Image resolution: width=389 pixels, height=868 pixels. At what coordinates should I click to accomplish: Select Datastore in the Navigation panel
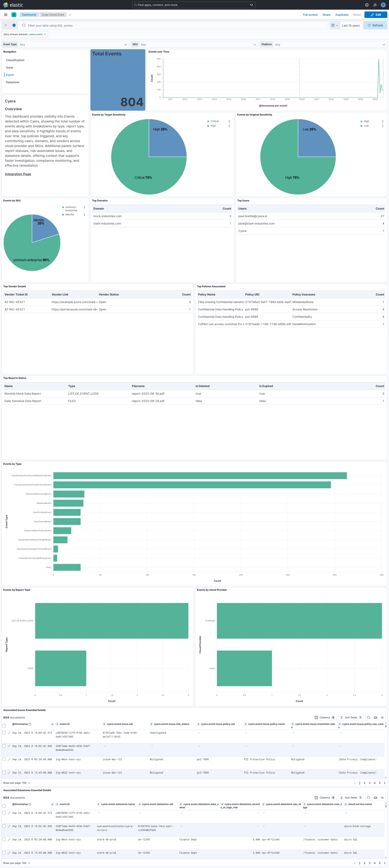(x=12, y=82)
